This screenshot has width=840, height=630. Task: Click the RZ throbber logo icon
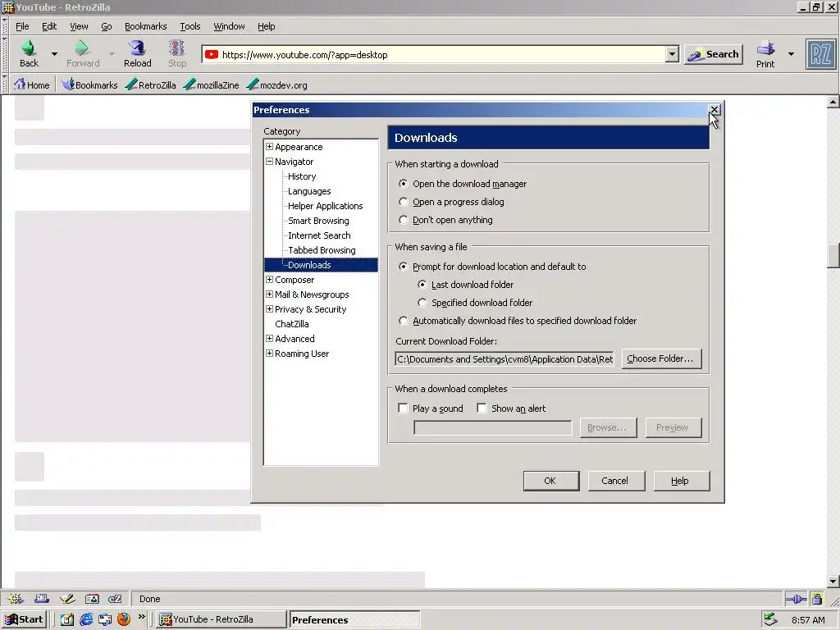click(x=820, y=55)
